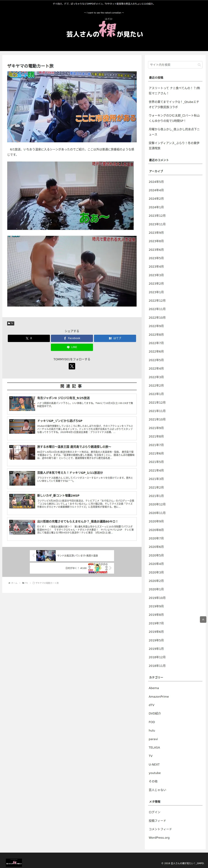Open the 2020年1月 archive

point(156,589)
